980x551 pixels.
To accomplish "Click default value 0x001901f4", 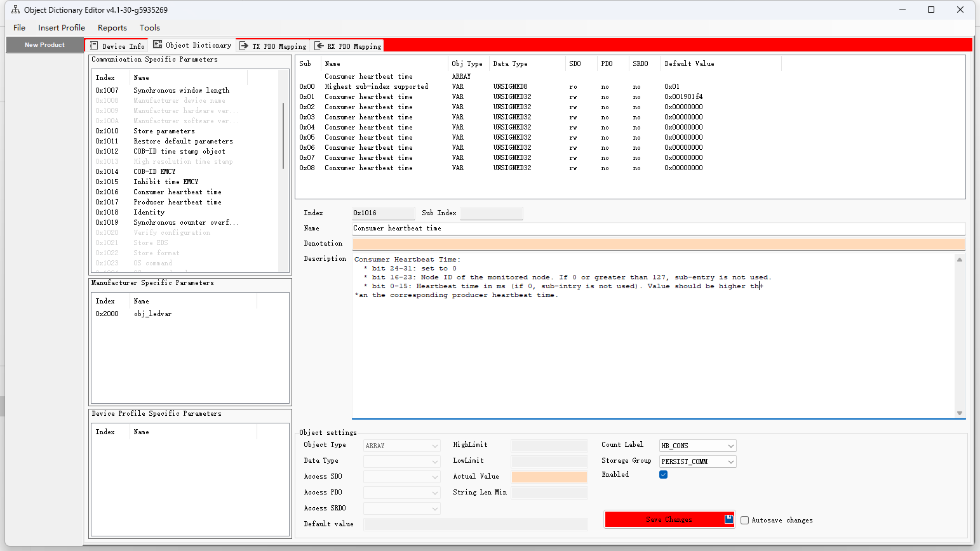I will pyautogui.click(x=683, y=97).
